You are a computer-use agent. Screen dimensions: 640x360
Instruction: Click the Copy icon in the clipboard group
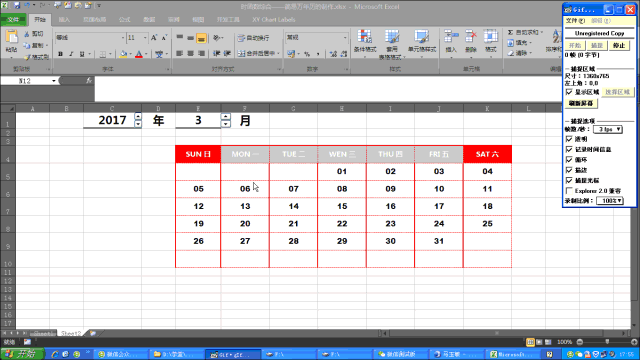click(27, 45)
